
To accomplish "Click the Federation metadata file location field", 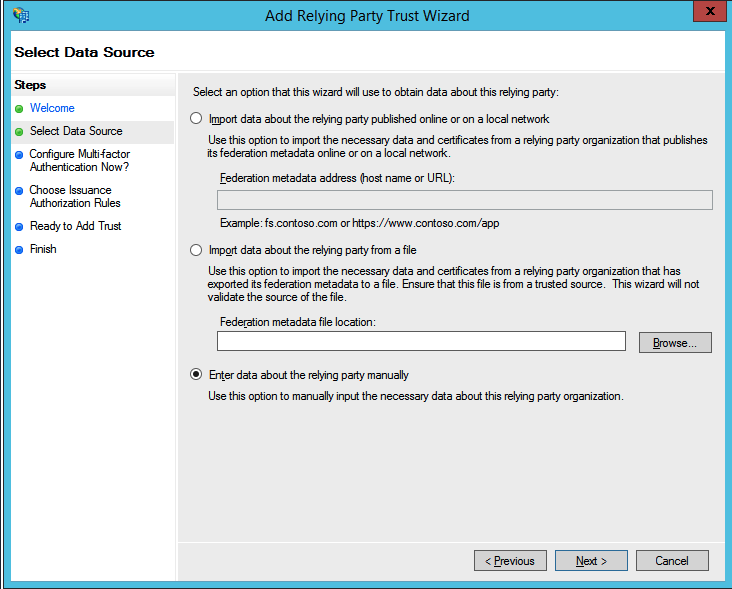I will click(421, 341).
